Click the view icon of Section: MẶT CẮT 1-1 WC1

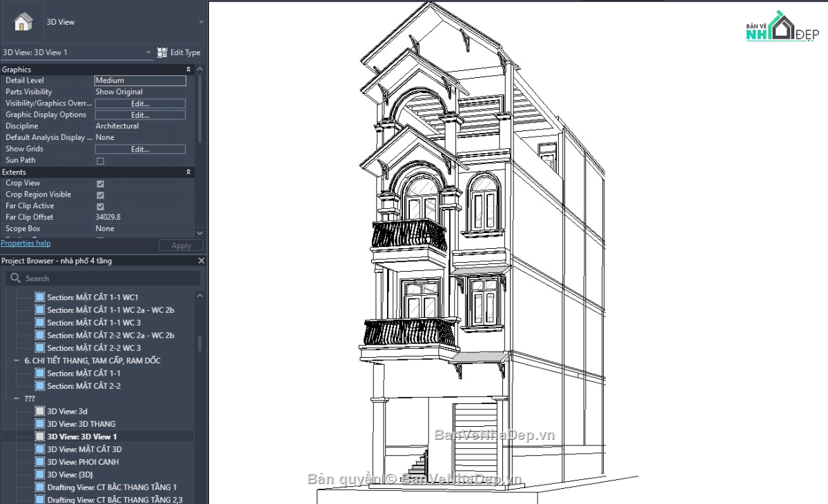(39, 297)
